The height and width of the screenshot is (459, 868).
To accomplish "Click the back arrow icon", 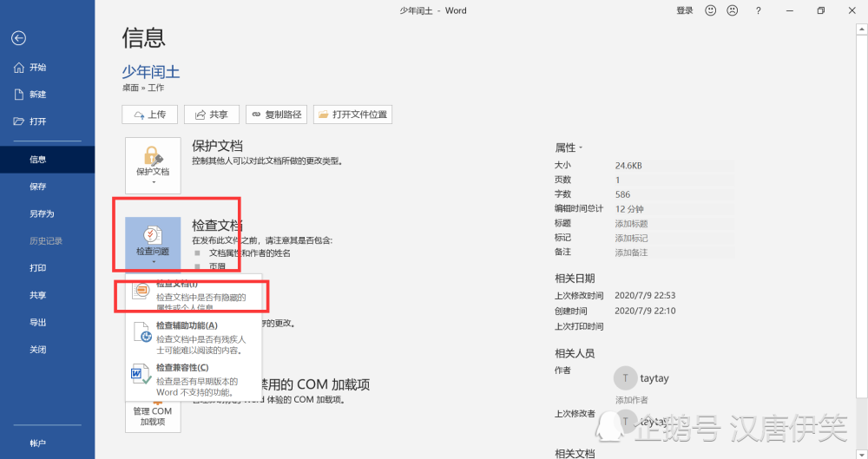I will click(18, 37).
